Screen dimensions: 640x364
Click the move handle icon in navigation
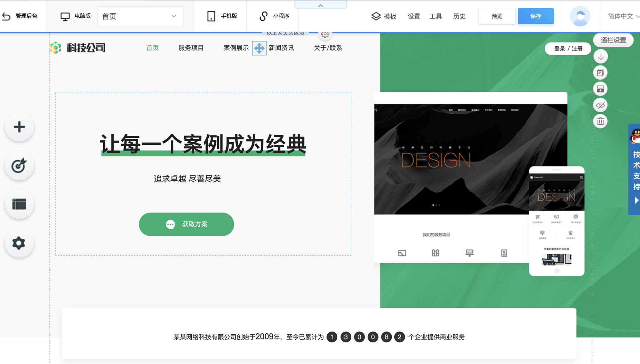click(x=259, y=48)
